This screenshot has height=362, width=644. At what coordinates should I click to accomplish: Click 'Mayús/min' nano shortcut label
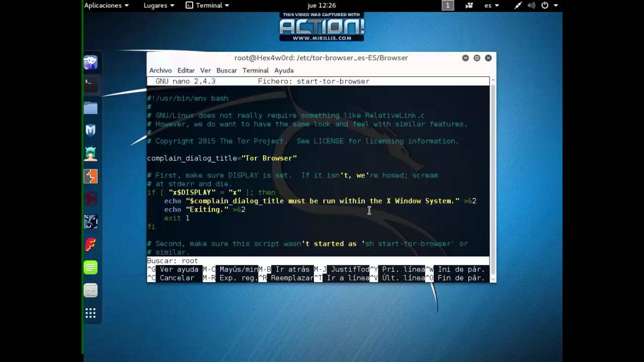(238, 269)
